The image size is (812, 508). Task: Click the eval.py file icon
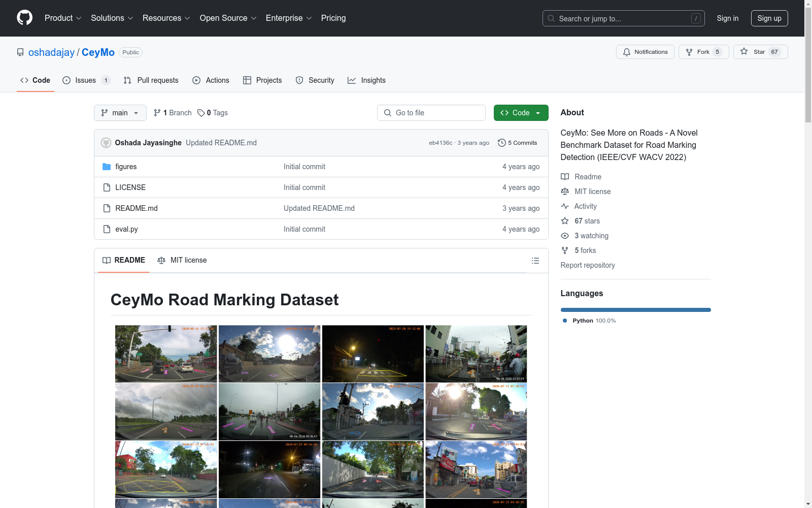coord(107,229)
